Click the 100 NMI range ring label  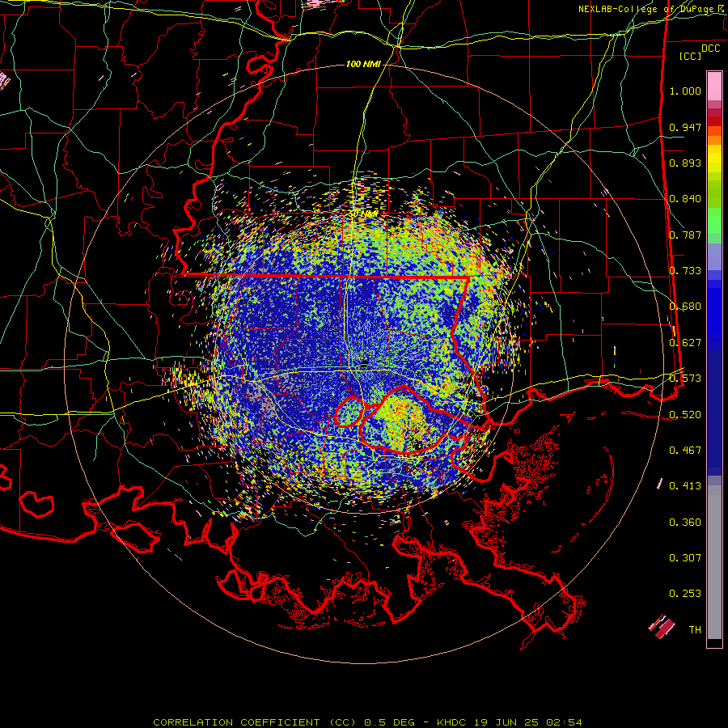coord(363,64)
